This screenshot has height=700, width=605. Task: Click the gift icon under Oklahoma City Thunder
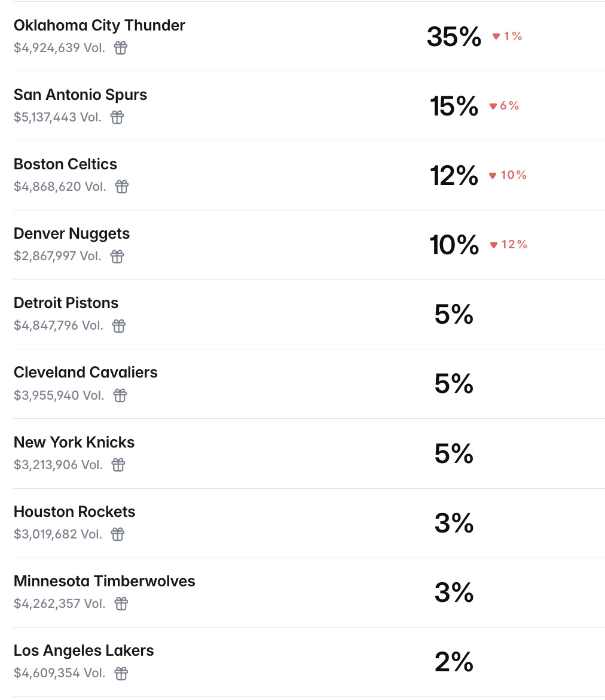(121, 48)
